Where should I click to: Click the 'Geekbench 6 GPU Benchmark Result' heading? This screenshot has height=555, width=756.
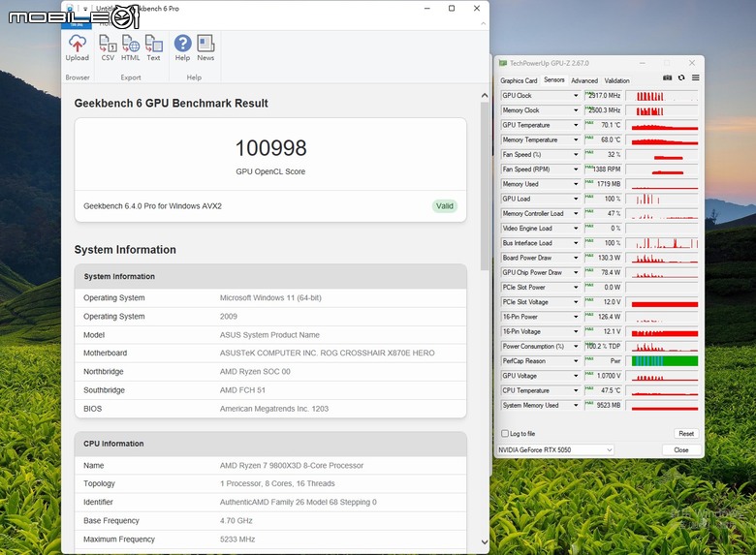pos(172,103)
